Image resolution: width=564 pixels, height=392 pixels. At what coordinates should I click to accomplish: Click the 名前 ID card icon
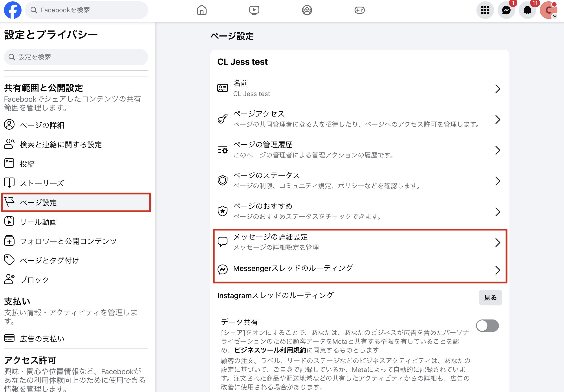[x=223, y=88]
